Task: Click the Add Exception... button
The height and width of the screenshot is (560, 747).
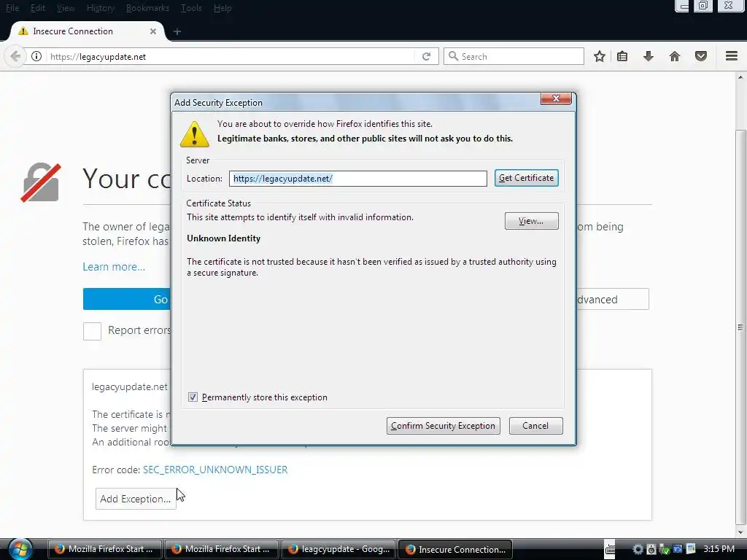Action: click(x=135, y=499)
